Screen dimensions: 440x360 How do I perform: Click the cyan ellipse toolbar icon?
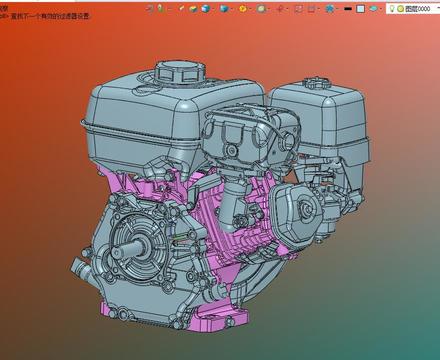tap(373, 9)
